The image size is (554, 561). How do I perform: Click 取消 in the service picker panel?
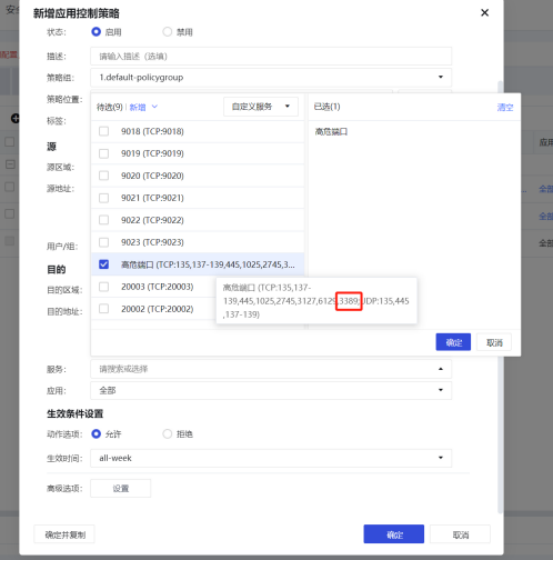point(494,342)
